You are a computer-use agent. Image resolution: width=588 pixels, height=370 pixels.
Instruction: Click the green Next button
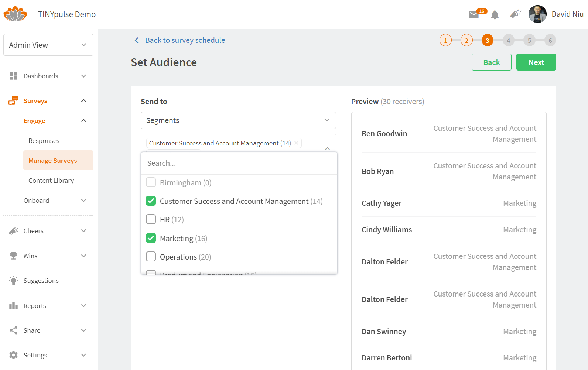pos(536,62)
